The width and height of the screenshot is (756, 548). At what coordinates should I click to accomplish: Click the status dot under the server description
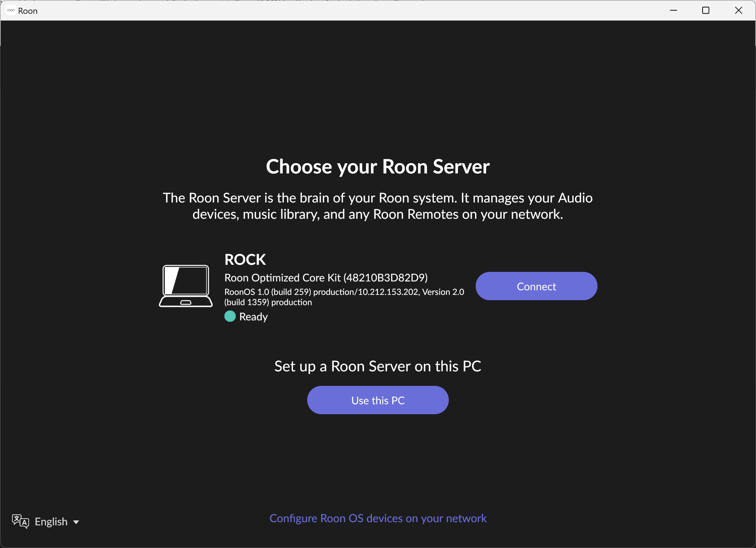coord(230,316)
